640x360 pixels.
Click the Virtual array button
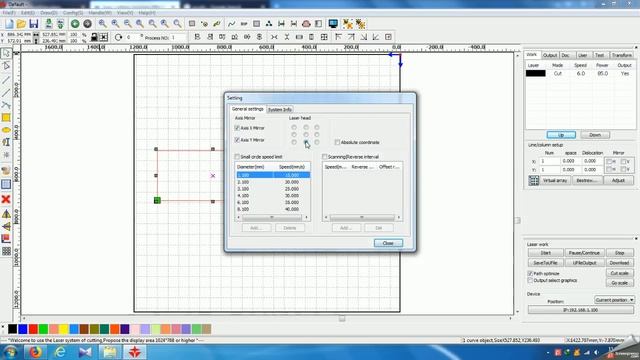555,180
